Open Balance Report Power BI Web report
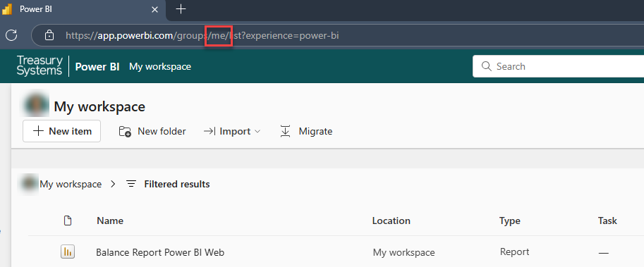Viewport: 644px width, 267px height. click(x=160, y=252)
